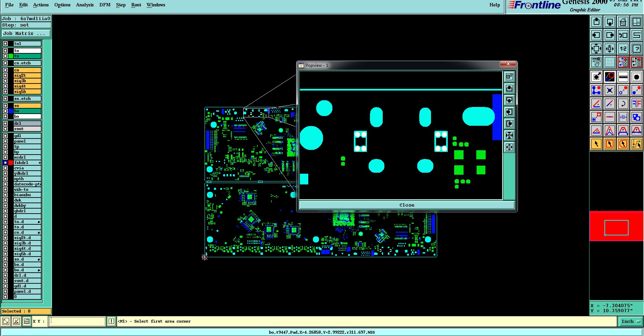Viewport: 644px width, 336px height.
Task: Select layer name sig3b.d in list
Action: pos(27,243)
